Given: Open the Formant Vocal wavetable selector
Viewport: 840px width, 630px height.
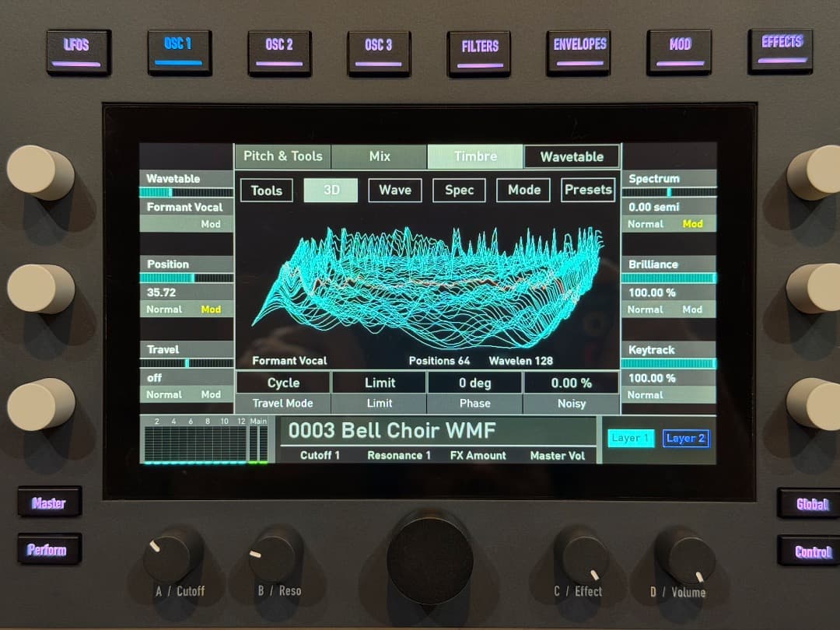Looking at the screenshot, I should tap(185, 208).
